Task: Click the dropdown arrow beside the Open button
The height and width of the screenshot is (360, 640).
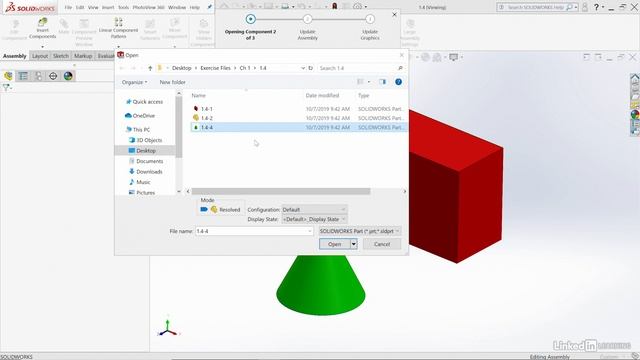Action: click(354, 244)
